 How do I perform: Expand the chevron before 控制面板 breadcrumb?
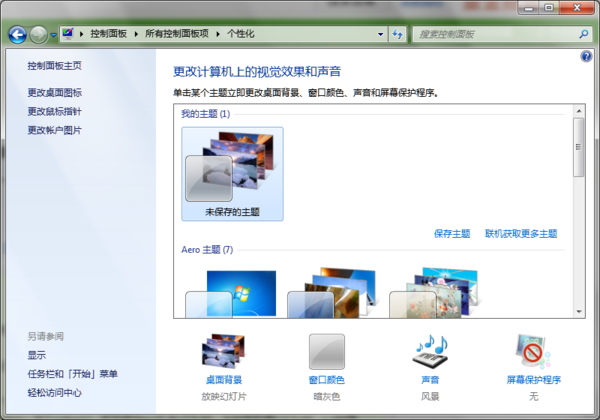coord(82,34)
